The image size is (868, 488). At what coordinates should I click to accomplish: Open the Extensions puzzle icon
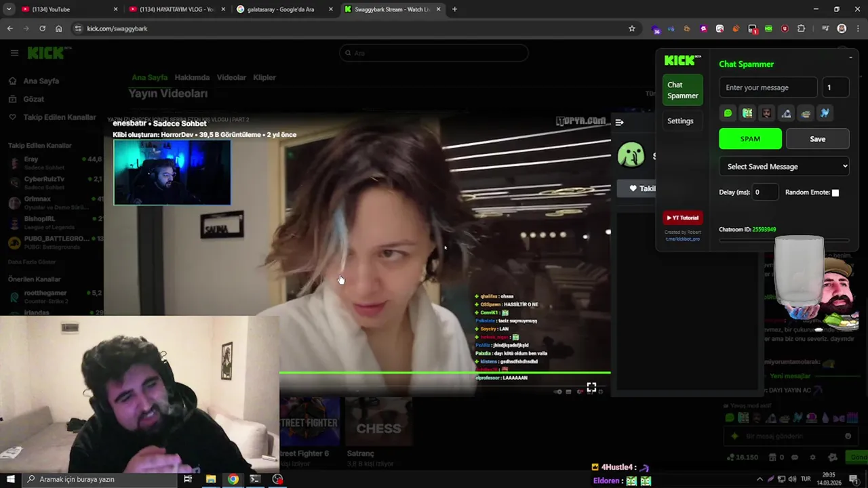click(x=801, y=28)
